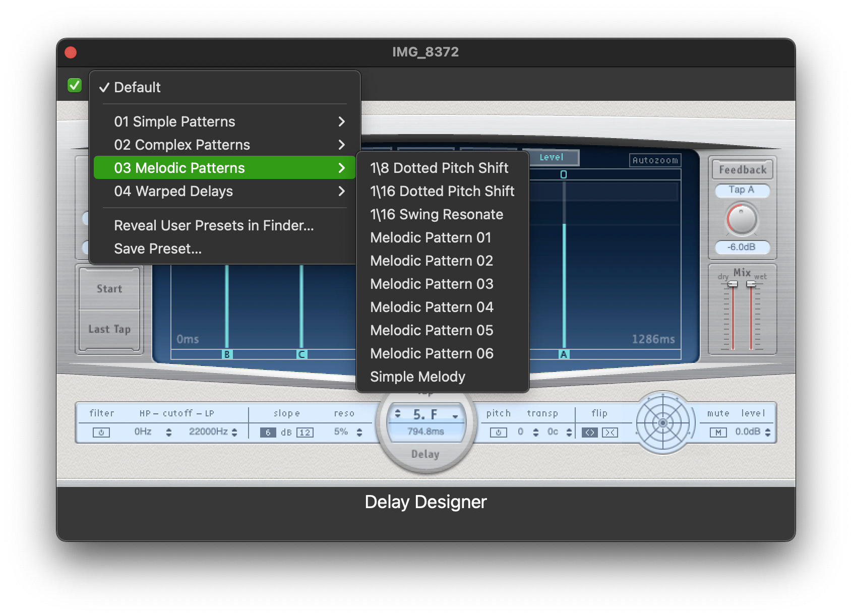
Task: Adjust the tap level 0.0dB stepper
Action: click(x=768, y=432)
